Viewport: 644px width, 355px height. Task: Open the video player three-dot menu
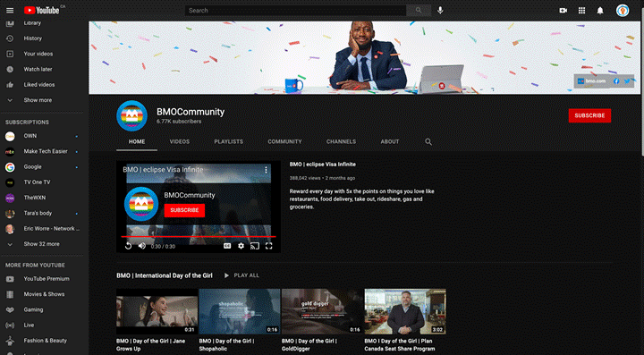point(267,170)
